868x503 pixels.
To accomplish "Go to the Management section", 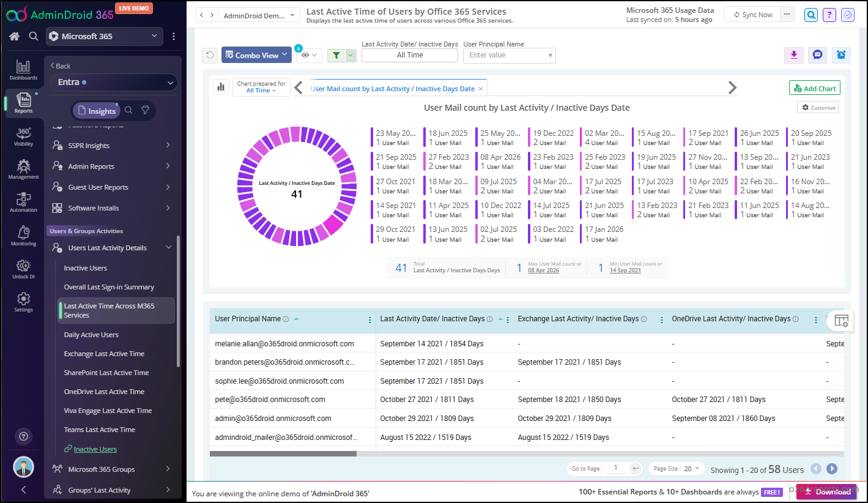I will tap(23, 170).
